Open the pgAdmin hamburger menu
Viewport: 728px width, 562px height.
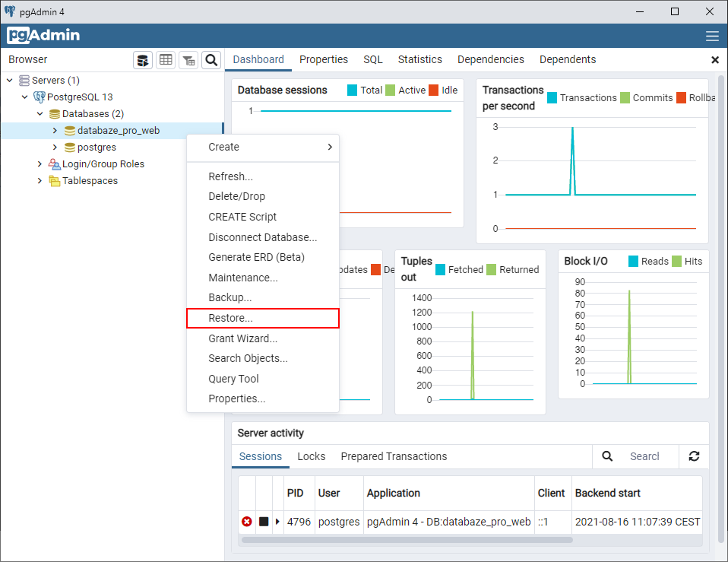coord(712,35)
